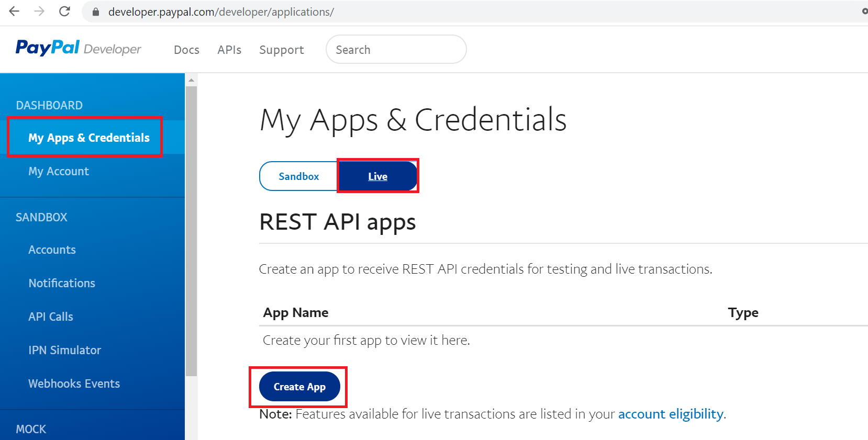Open Notifications in the sidebar
This screenshot has height=440, width=868.
coord(62,283)
